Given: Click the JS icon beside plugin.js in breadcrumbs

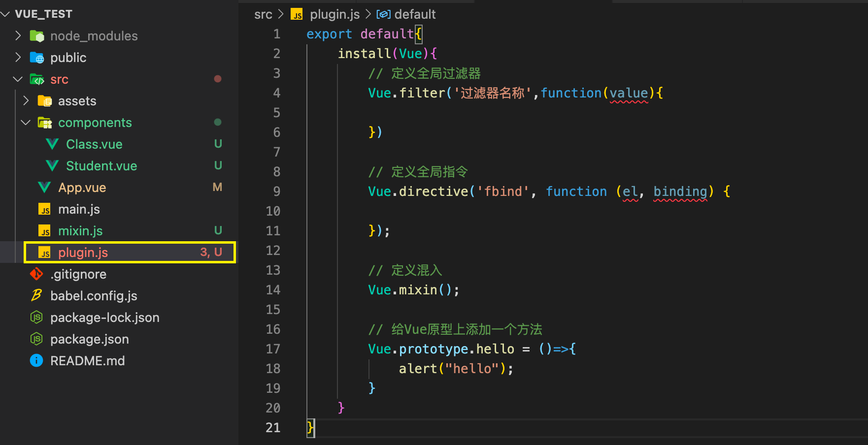Looking at the screenshot, I should click(297, 14).
